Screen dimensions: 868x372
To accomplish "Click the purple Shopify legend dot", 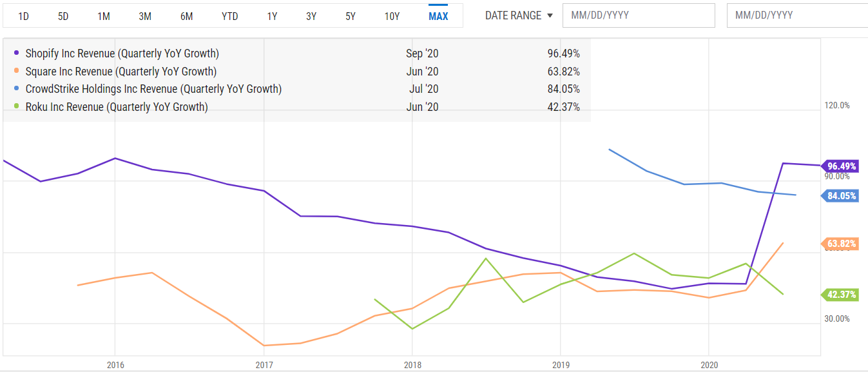I will tap(16, 54).
